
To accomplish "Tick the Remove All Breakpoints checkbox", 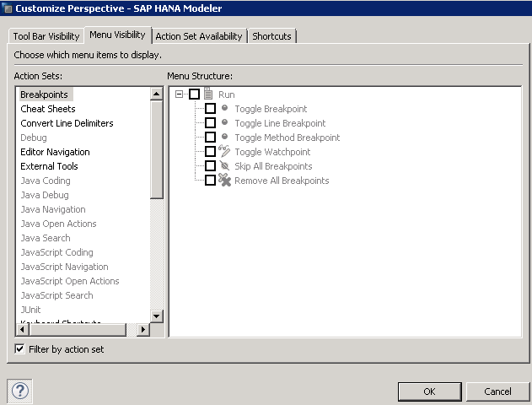I will pyautogui.click(x=210, y=181).
